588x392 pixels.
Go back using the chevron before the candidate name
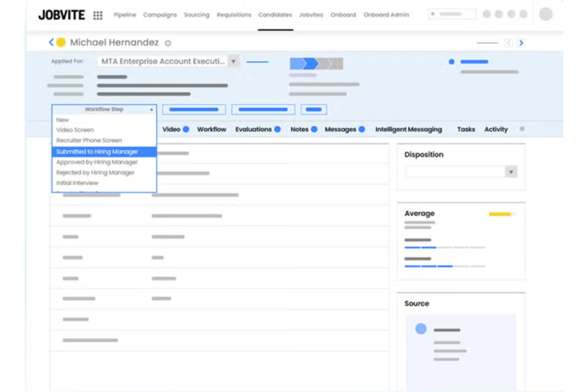pos(52,41)
